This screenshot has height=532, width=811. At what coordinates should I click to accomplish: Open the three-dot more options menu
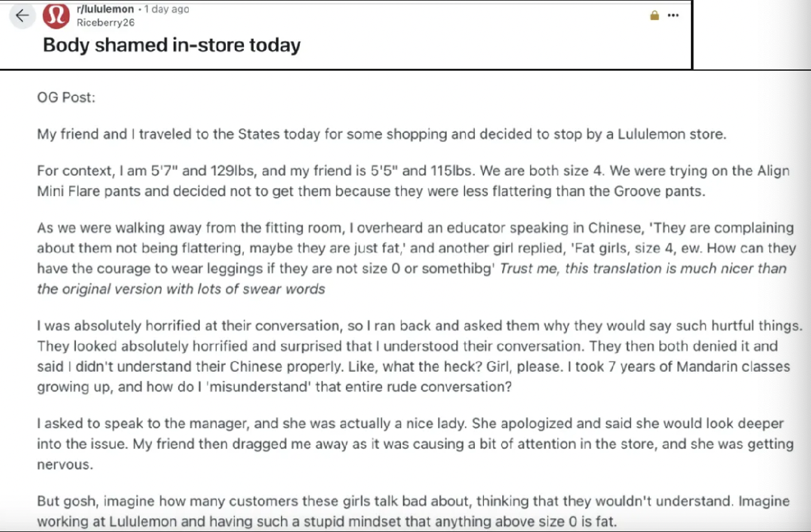click(673, 16)
